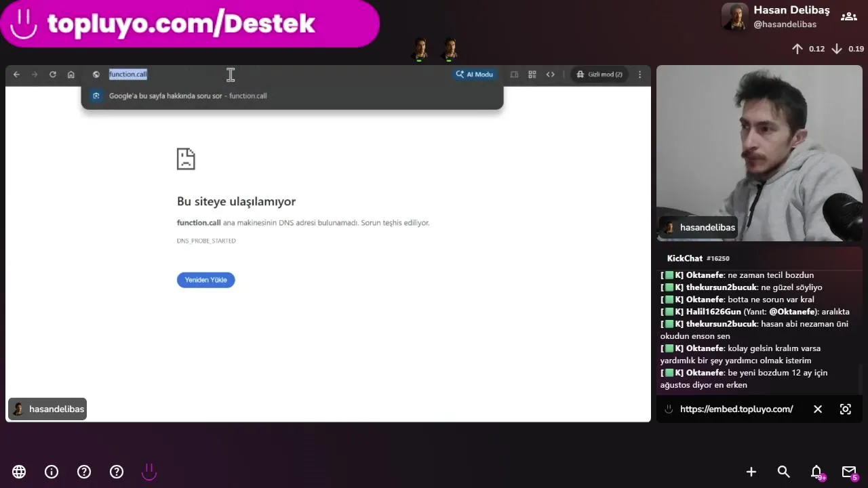Select the function.call address bar text
Viewport: 868px width, 488px height.
(128, 75)
